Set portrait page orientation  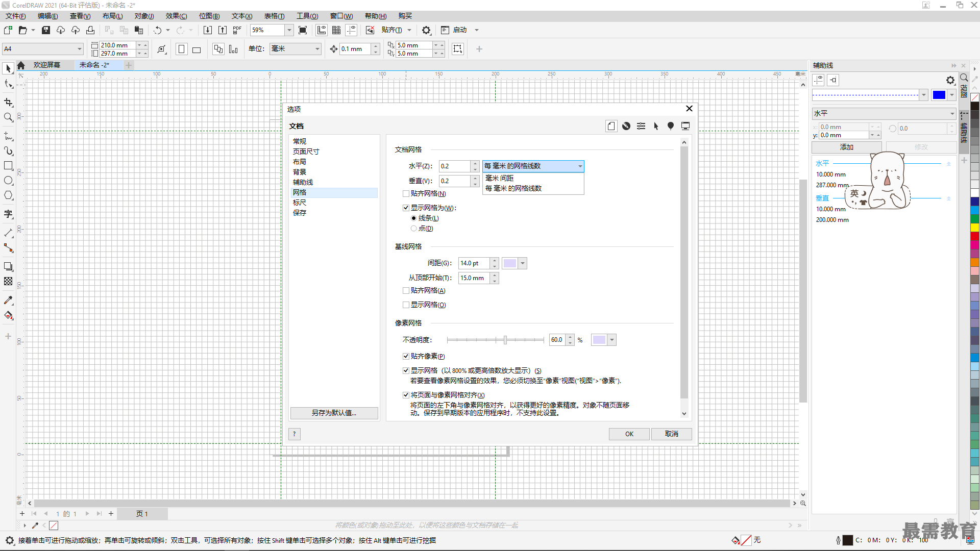181,49
